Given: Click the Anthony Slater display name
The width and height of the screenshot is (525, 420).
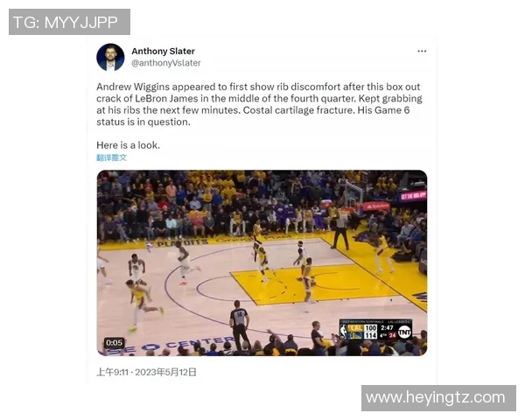Looking at the screenshot, I should tap(163, 52).
